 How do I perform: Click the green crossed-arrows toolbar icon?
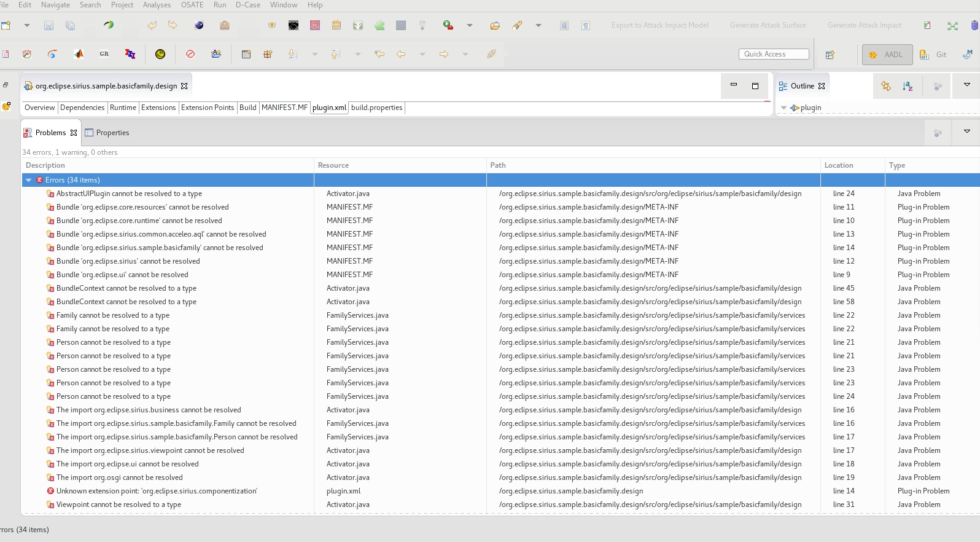click(952, 25)
